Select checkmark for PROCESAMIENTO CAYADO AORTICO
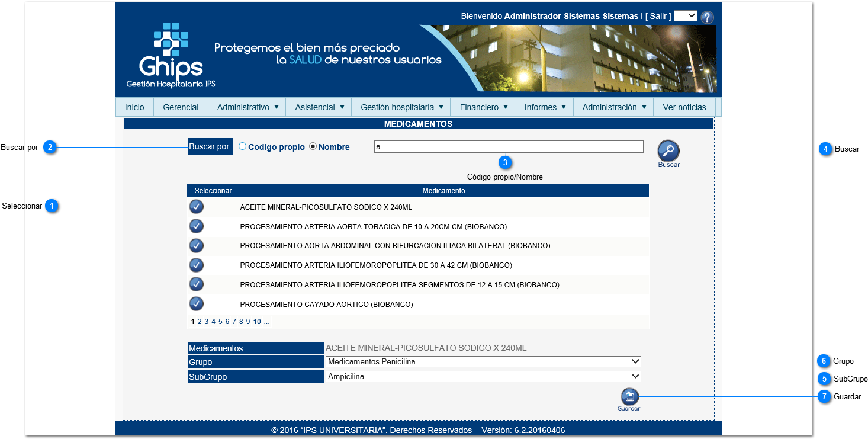Screen dimensions: 868x439 tap(196, 304)
